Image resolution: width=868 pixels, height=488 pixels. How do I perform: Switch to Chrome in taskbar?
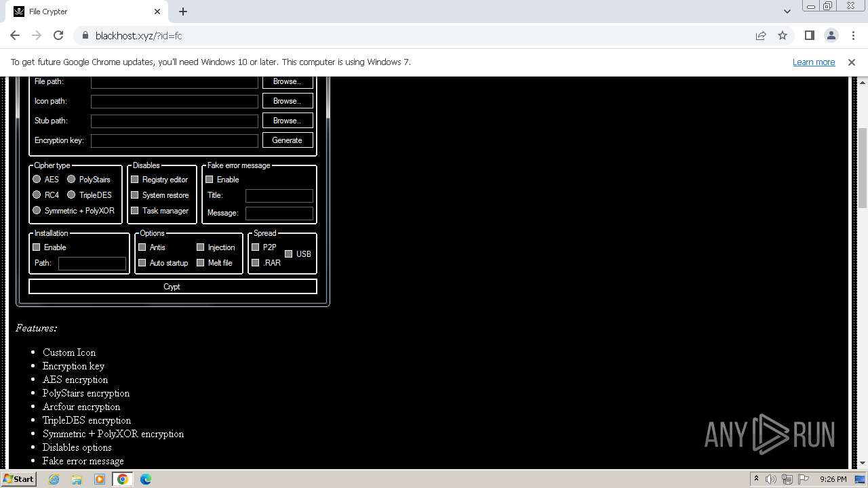[123, 479]
